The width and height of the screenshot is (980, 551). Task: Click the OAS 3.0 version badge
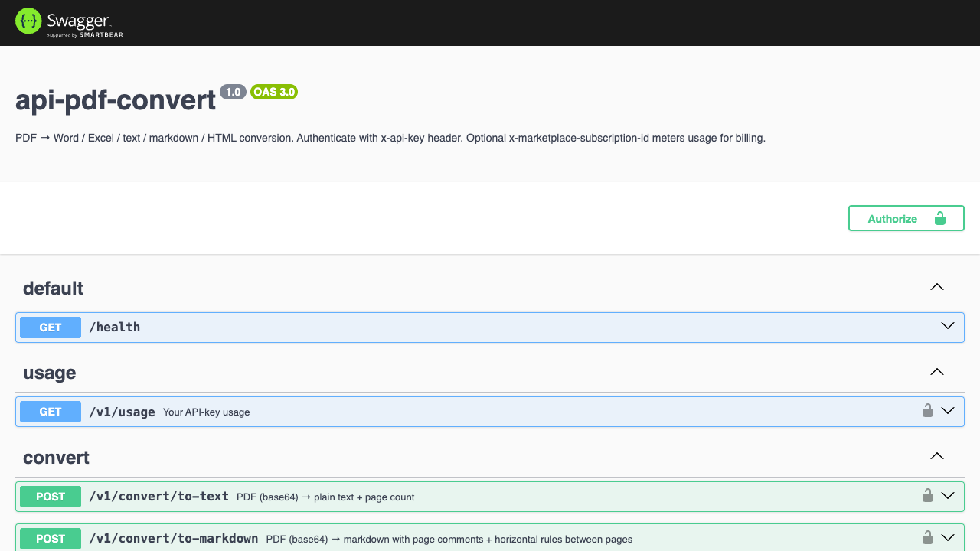pyautogui.click(x=274, y=92)
